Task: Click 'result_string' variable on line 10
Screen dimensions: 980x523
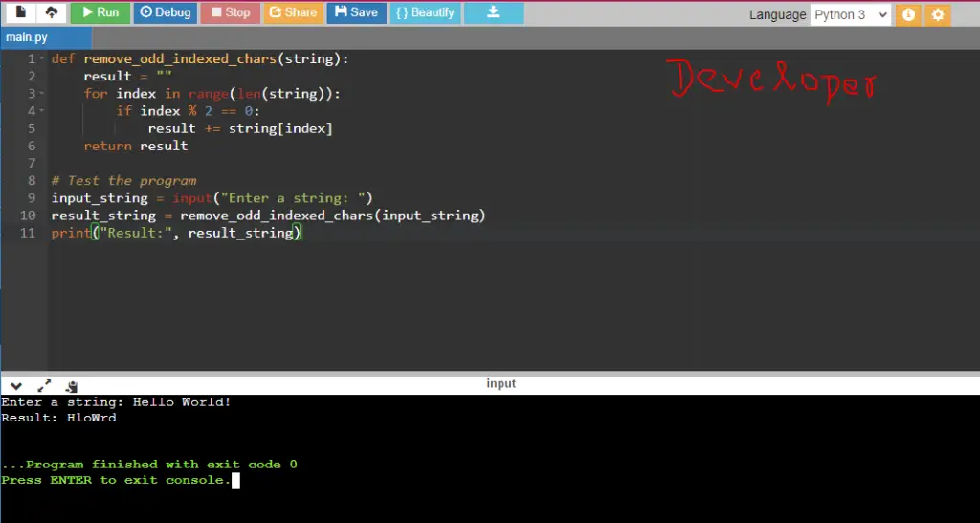Action: (103, 216)
